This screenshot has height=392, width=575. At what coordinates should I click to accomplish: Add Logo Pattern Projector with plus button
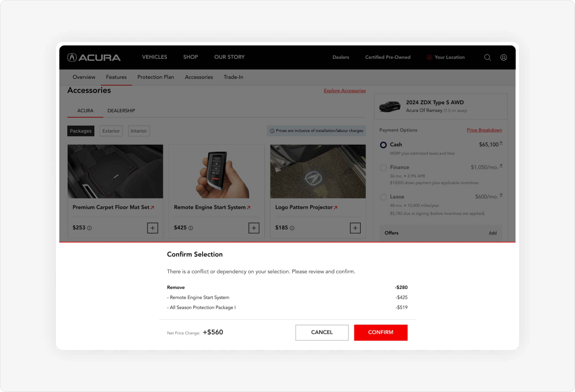click(355, 228)
